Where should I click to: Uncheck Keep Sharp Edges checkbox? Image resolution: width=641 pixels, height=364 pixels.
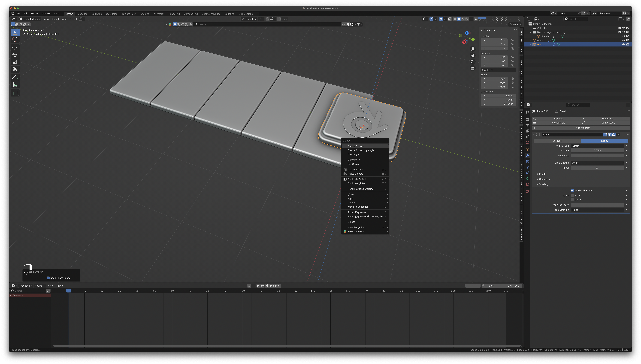pos(48,278)
